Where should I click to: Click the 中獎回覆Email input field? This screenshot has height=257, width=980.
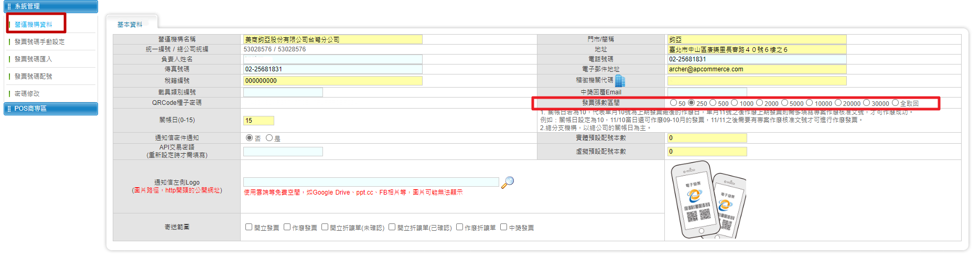(x=707, y=92)
